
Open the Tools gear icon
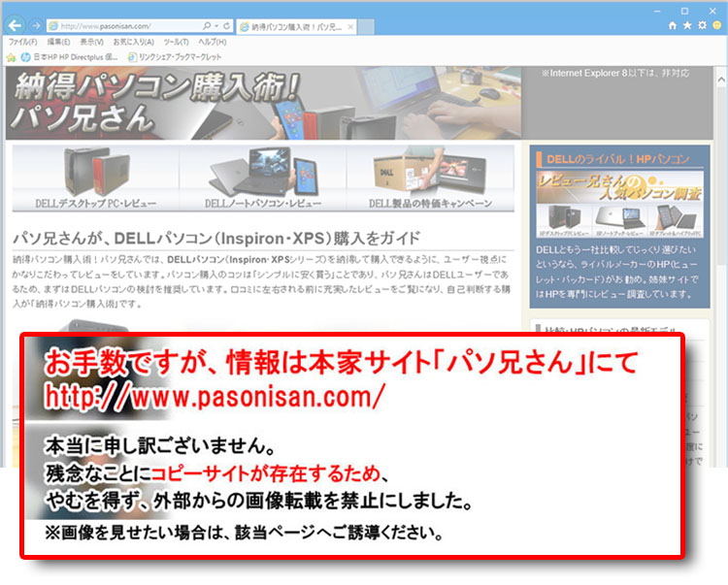701,25
